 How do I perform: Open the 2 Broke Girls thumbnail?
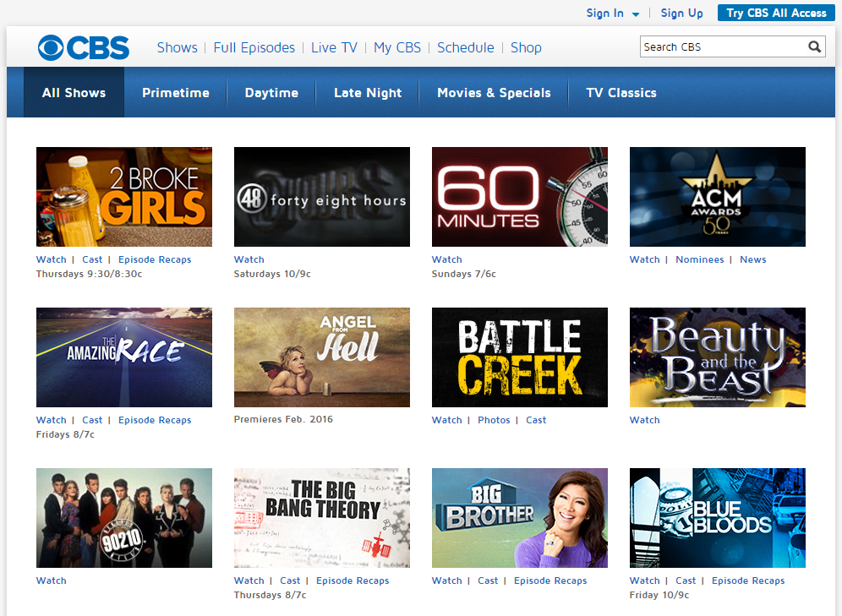(124, 197)
